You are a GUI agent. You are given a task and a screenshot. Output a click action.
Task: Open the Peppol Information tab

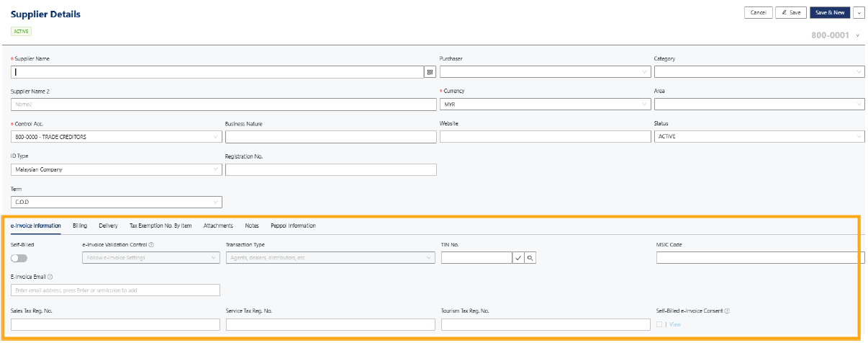[293, 226]
